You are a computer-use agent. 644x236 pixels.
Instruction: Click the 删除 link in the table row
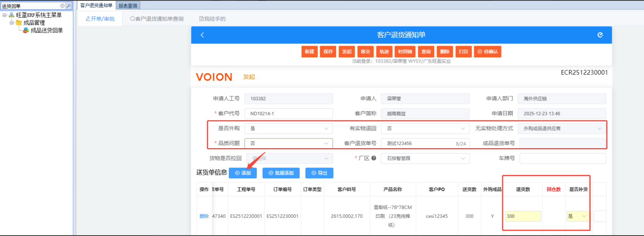coord(204,216)
